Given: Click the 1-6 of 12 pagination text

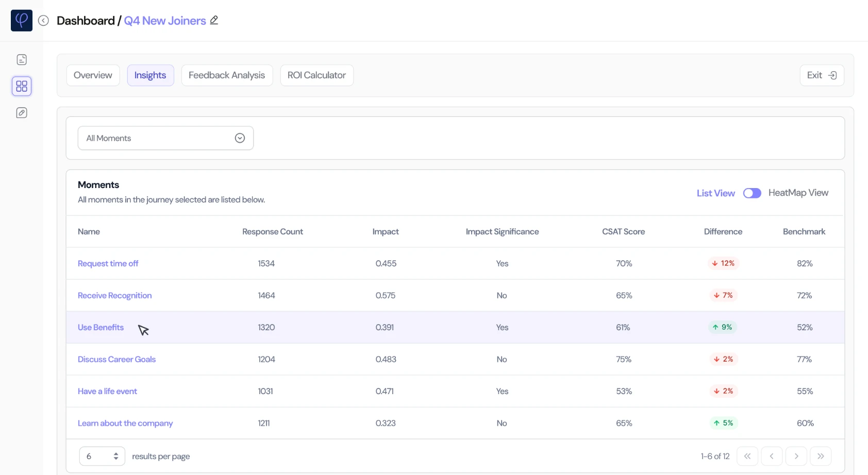Looking at the screenshot, I should (715, 456).
